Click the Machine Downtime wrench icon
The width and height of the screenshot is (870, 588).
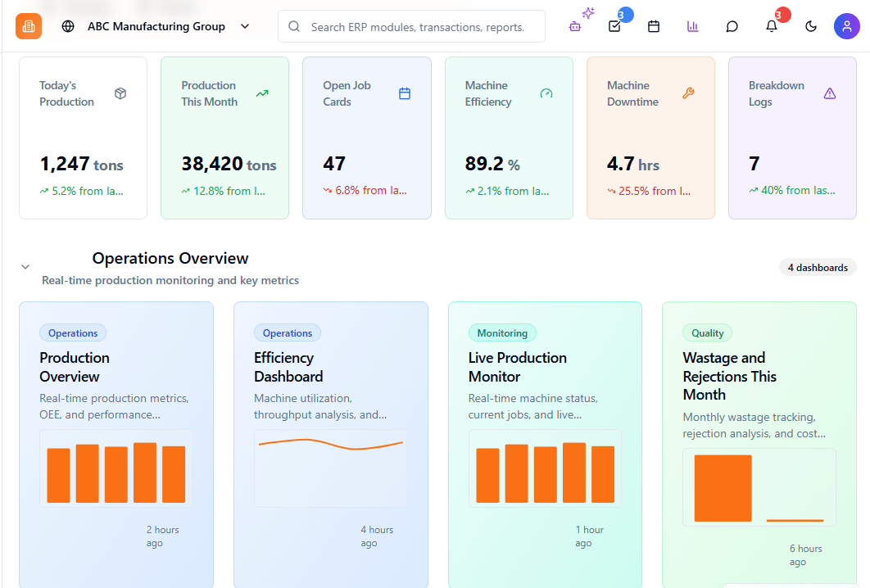[688, 93]
